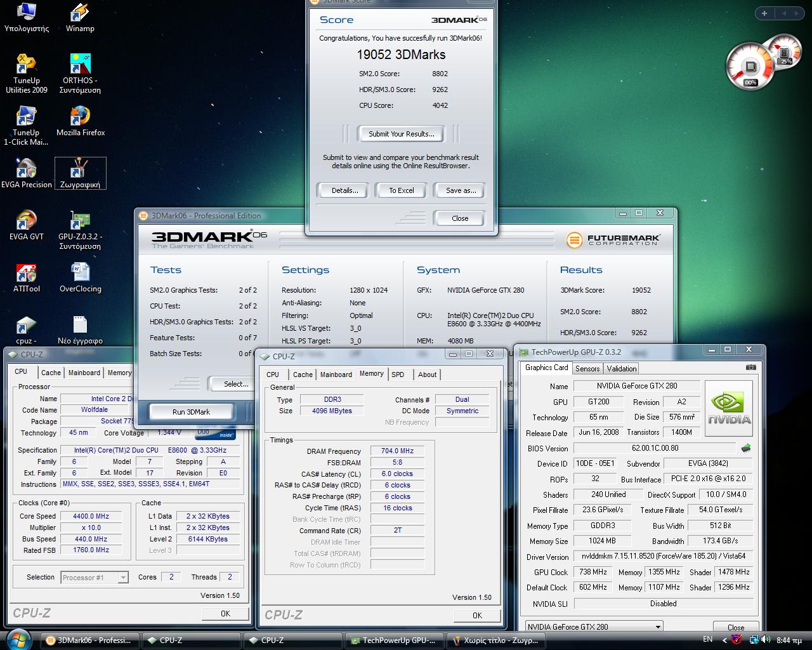812x650 pixels.
Task: Click the NVIDIA logo in GPU-Z
Action: [729, 408]
